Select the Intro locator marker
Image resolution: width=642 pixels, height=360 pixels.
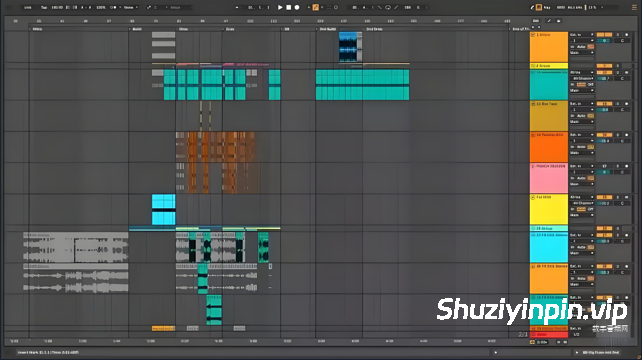pyautogui.click(x=37, y=29)
